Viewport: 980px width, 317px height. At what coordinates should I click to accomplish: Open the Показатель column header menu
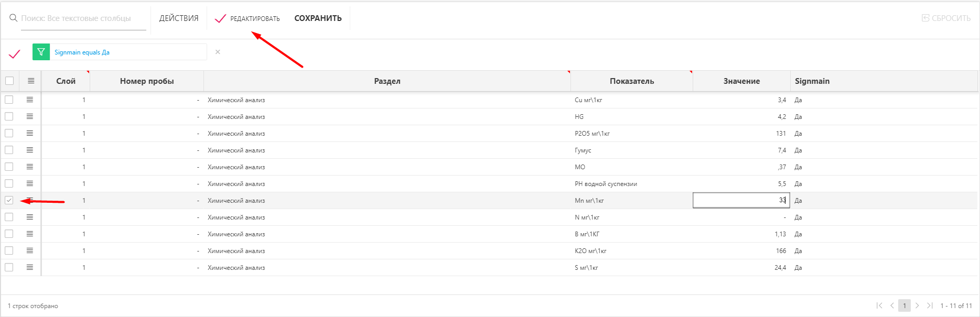(631, 81)
